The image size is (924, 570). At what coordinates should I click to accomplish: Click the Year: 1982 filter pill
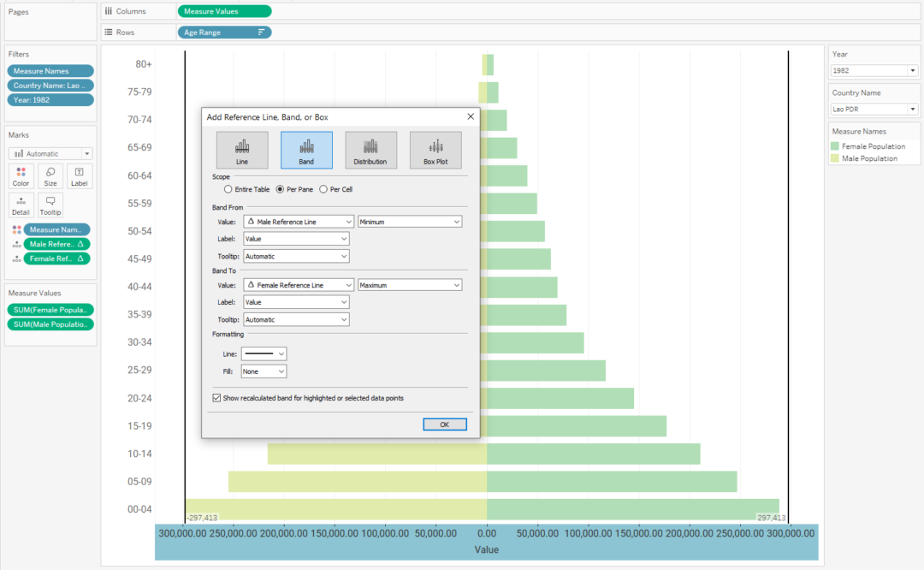click(50, 100)
